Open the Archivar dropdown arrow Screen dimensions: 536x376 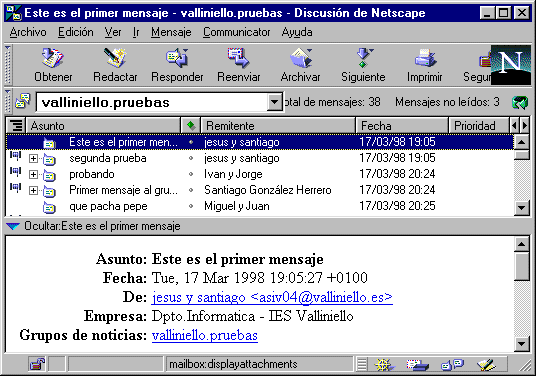pyautogui.click(x=309, y=51)
